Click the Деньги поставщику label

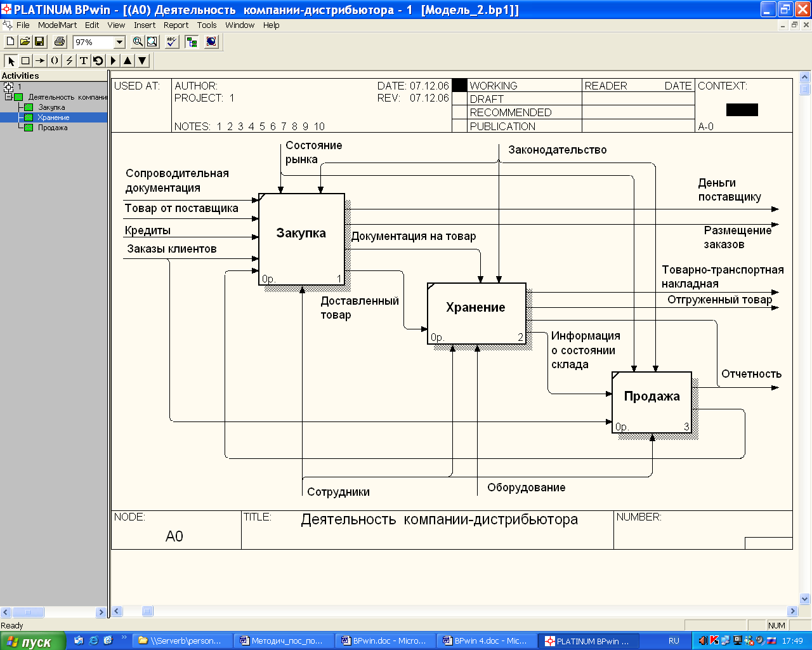click(730, 190)
